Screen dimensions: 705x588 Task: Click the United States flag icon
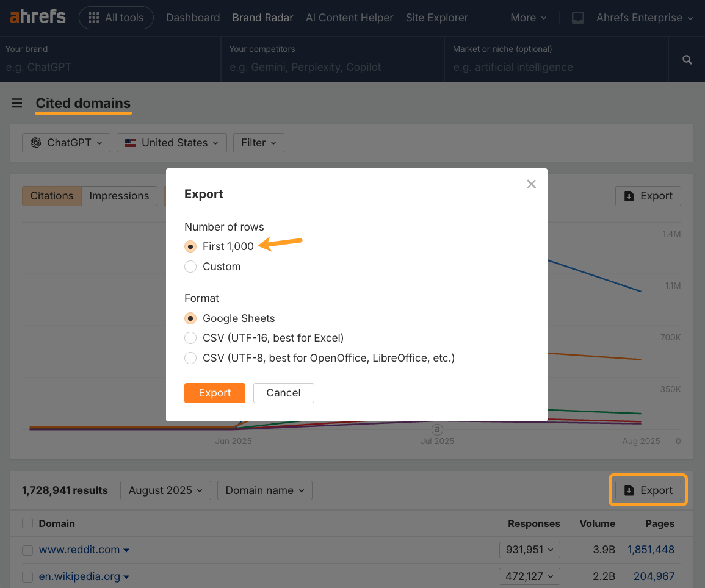coord(129,142)
